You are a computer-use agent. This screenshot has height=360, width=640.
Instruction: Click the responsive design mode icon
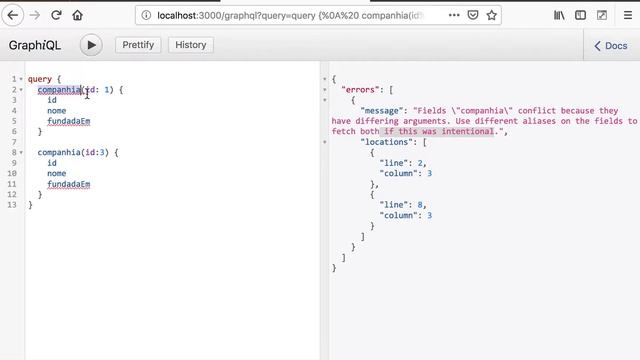tap(602, 16)
